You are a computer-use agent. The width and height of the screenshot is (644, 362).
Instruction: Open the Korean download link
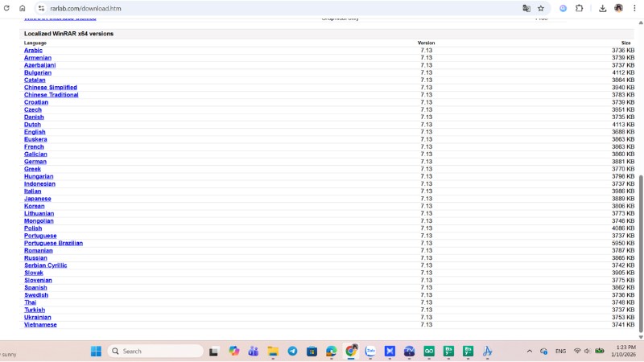(x=34, y=206)
